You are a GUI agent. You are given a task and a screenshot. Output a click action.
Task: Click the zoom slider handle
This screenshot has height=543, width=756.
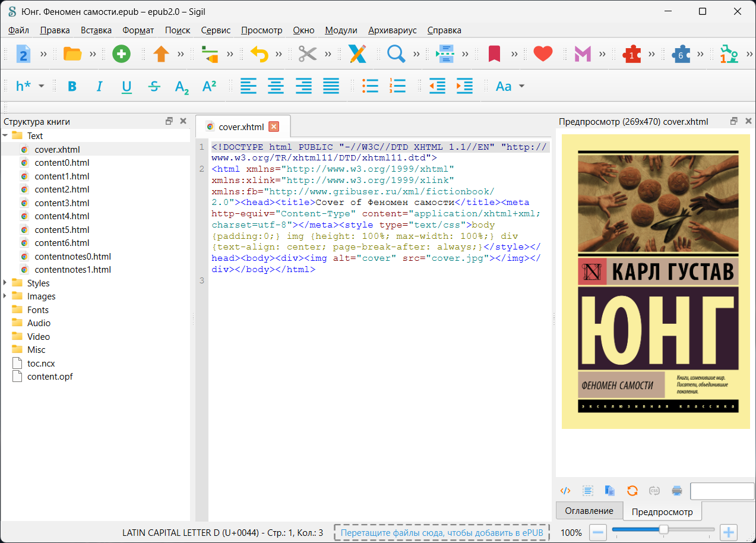[663, 529]
